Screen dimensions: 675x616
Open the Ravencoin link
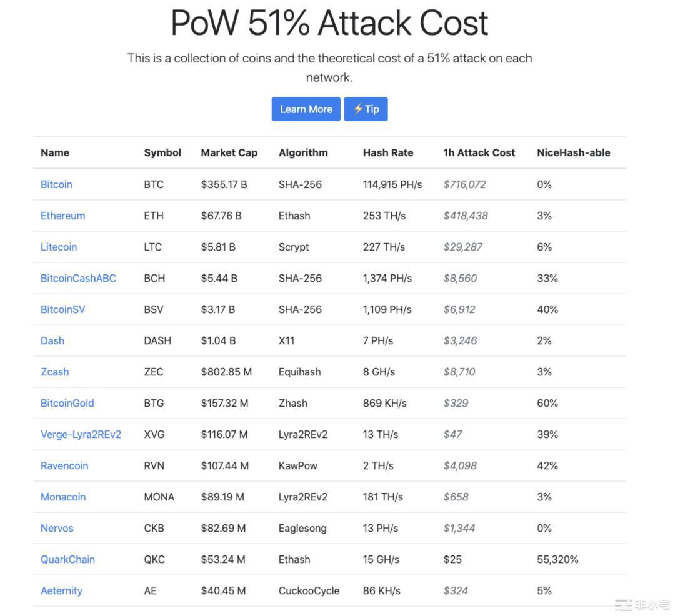click(x=64, y=465)
